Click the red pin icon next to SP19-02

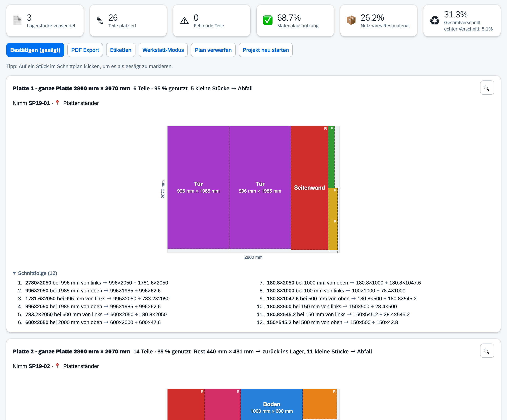(57, 366)
